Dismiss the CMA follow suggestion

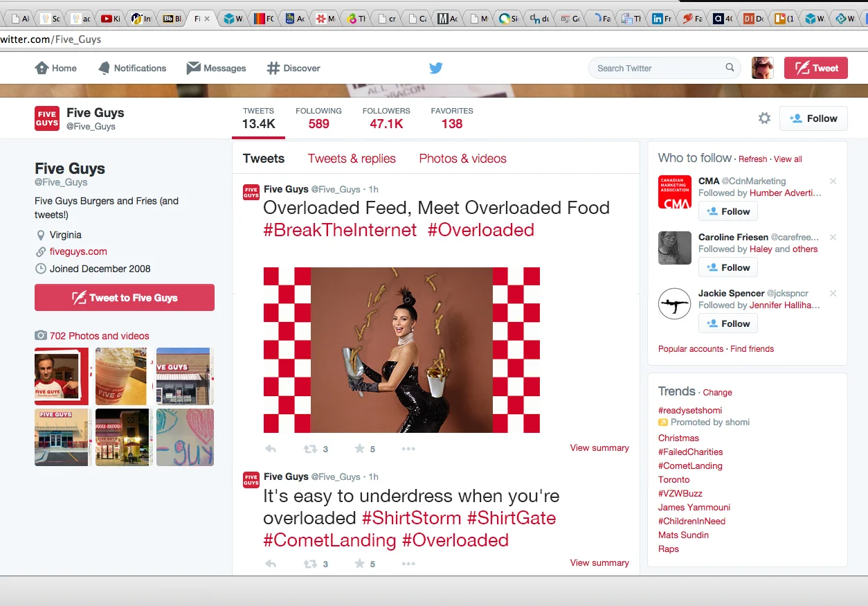833,181
